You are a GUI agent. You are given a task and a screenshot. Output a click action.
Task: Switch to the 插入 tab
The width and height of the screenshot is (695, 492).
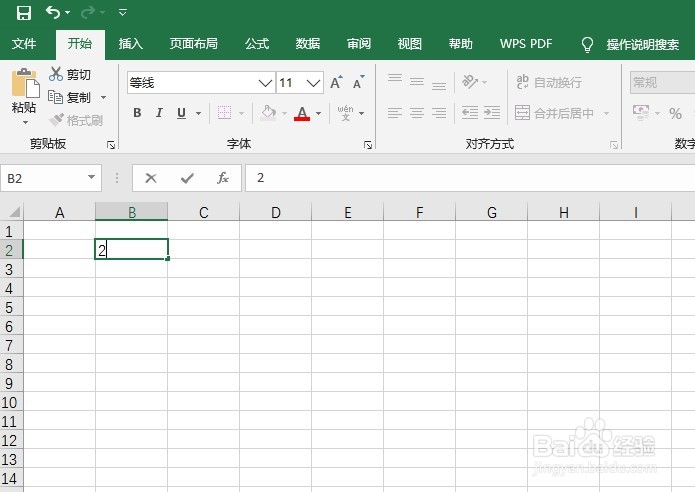coord(130,43)
